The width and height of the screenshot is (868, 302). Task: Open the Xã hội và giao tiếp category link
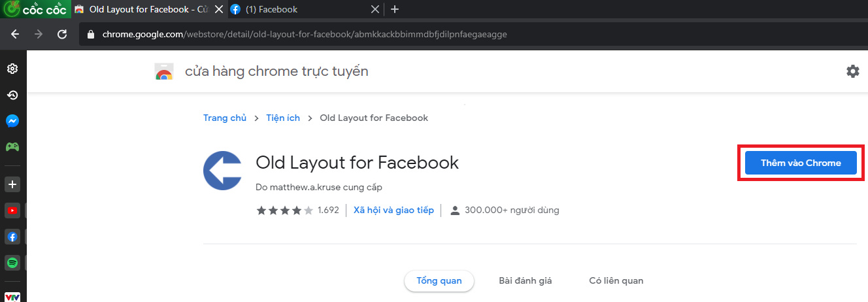(393, 210)
